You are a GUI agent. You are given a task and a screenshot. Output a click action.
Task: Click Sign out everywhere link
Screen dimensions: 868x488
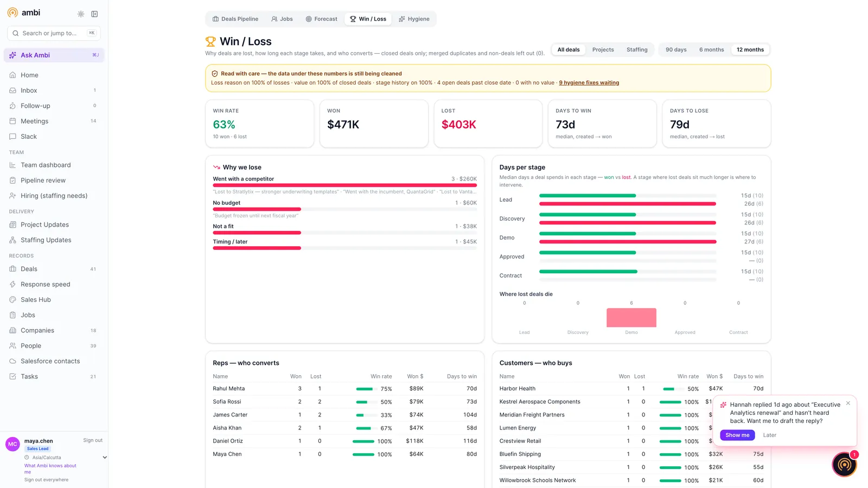(46, 480)
